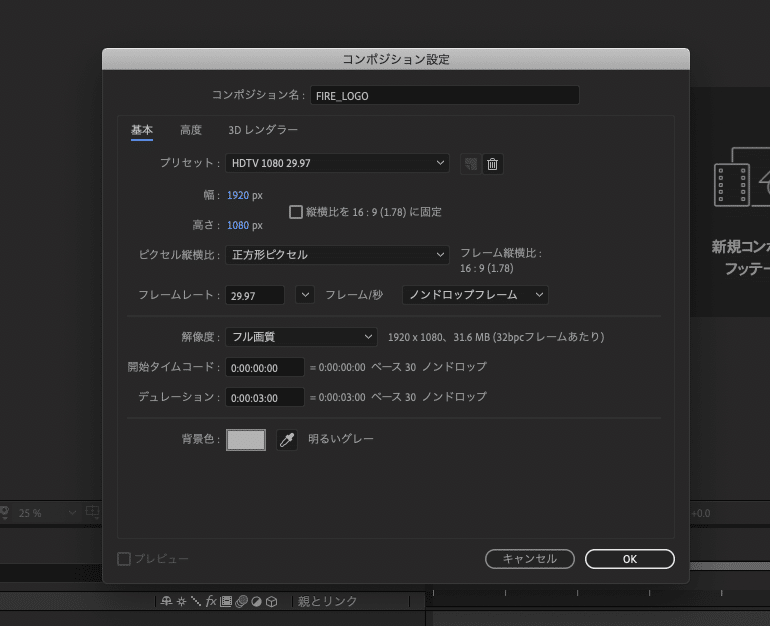Click the motion blur switch icon
Screen dimensions: 770x626
241,601
